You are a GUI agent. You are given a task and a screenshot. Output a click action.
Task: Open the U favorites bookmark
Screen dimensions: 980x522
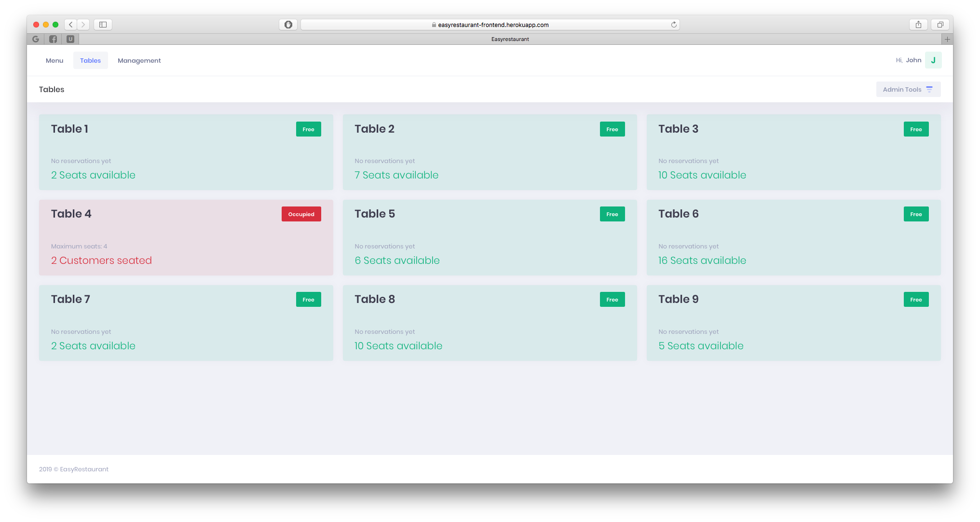[70, 39]
